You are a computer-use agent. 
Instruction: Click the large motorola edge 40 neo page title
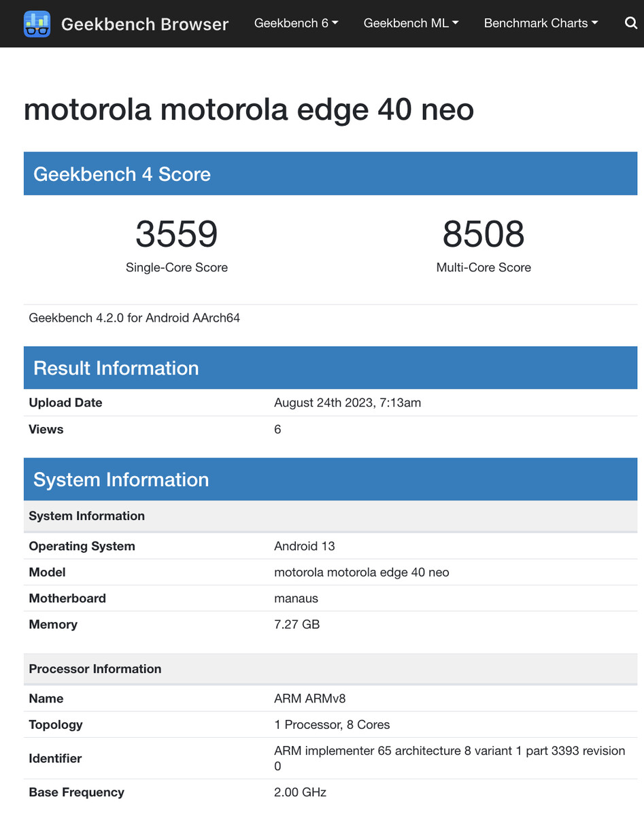(x=249, y=109)
